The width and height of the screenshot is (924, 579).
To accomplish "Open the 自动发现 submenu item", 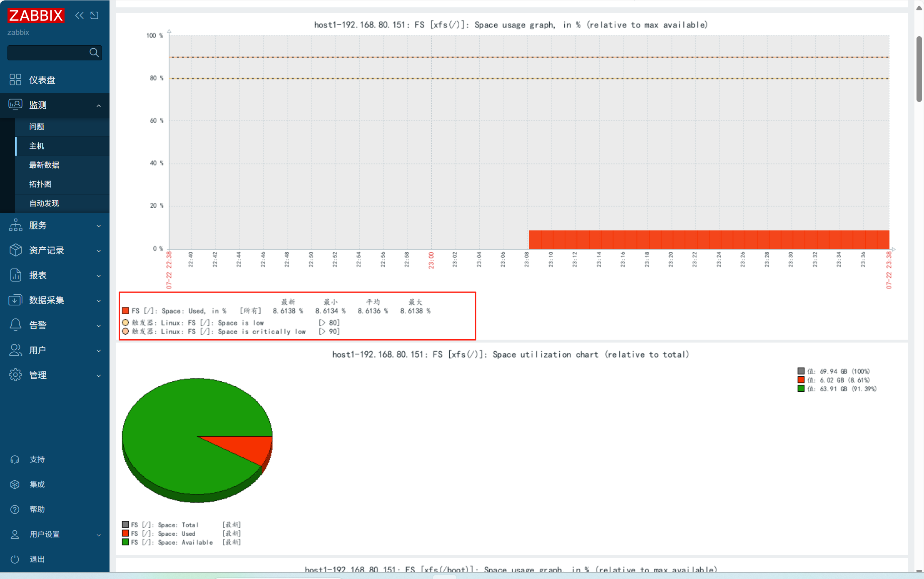I will pos(62,203).
